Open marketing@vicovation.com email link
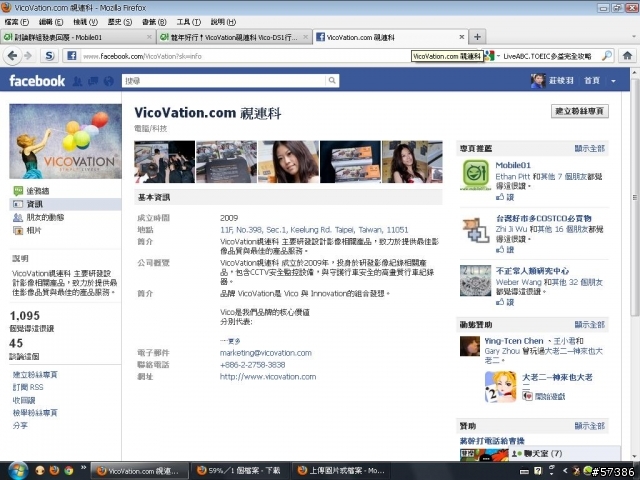640x480 pixels. tap(266, 353)
